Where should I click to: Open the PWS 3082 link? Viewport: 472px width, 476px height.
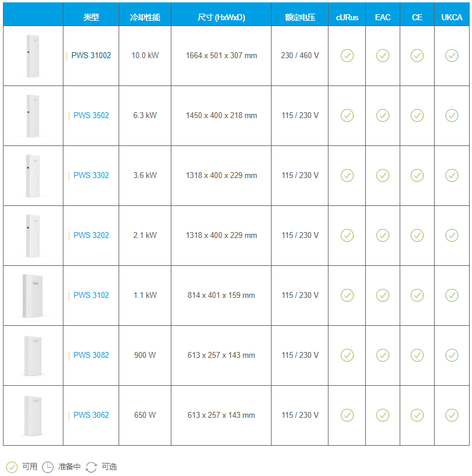coord(91,356)
